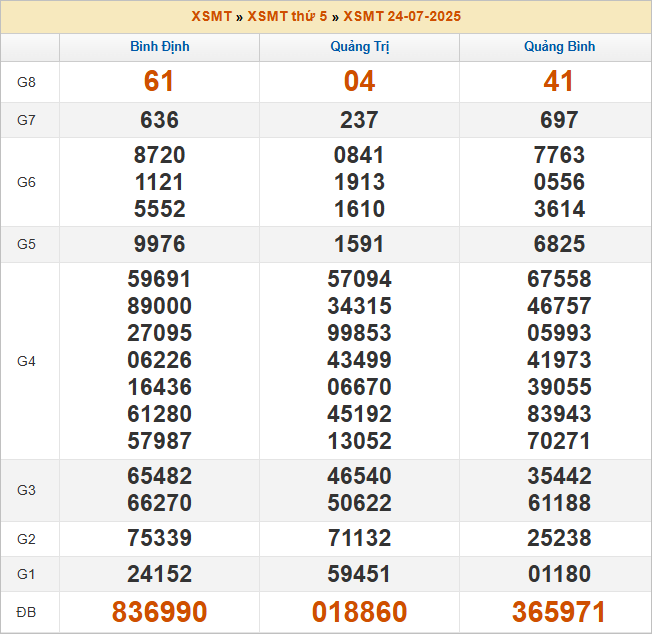Click G4 number 99853
The width and height of the screenshot is (652, 634).
pos(359,333)
